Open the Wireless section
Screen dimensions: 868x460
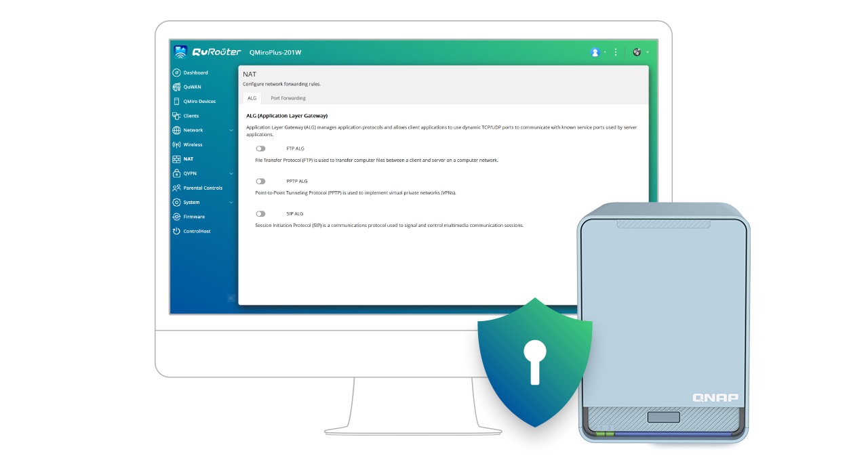193,145
